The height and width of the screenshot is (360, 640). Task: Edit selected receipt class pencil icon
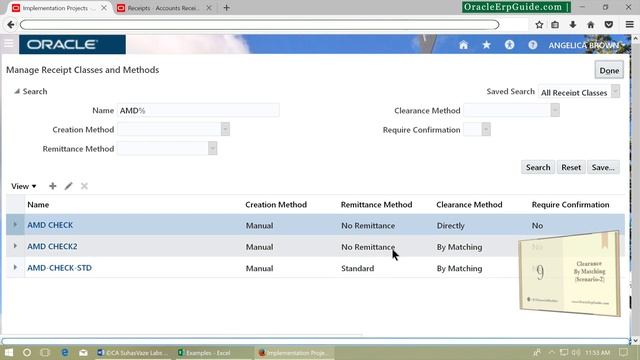coord(68,186)
